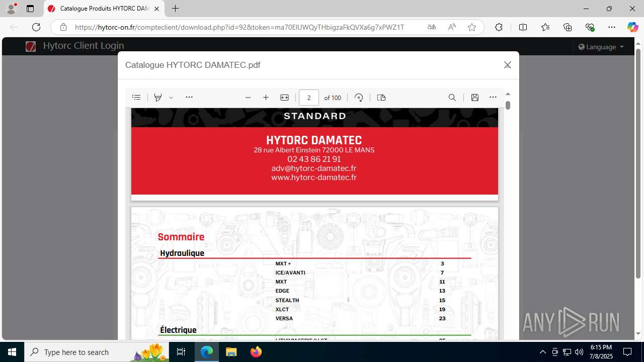Select the Catalogue Produits HYTORC tab
644x362 pixels.
pyautogui.click(x=104, y=9)
